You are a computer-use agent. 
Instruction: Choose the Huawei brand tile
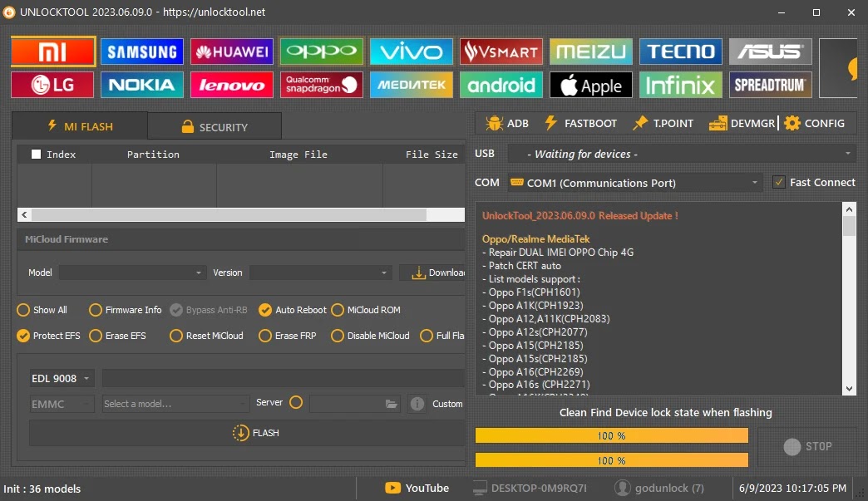[x=232, y=52]
